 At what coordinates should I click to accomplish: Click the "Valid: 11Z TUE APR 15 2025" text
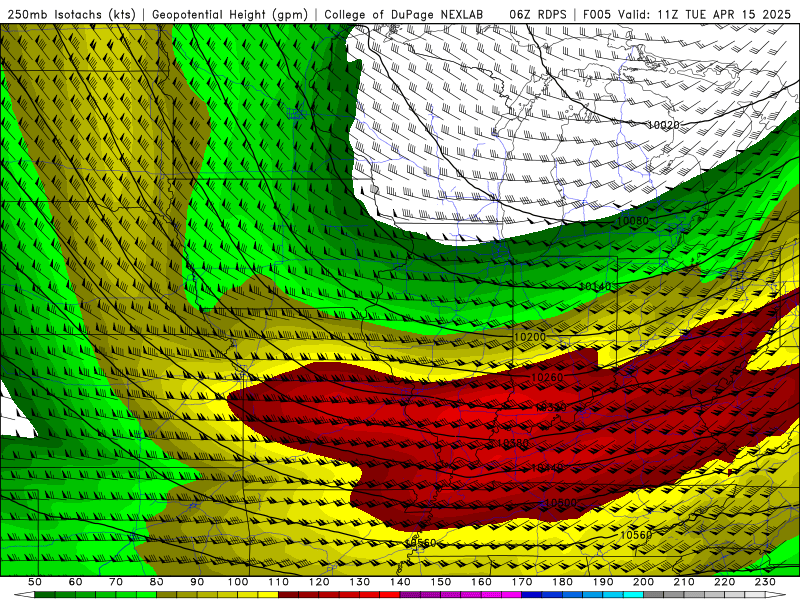pyautogui.click(x=704, y=15)
